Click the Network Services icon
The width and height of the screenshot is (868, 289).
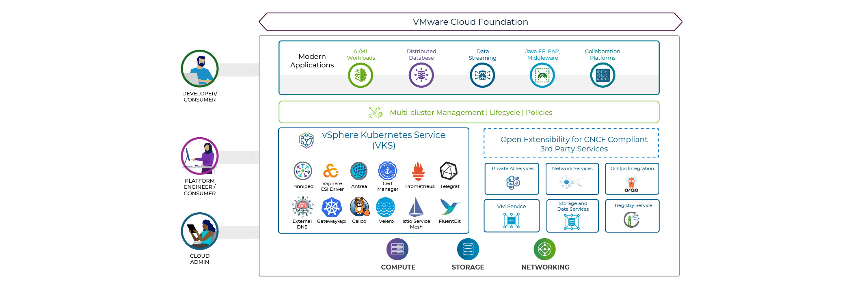[x=571, y=182]
